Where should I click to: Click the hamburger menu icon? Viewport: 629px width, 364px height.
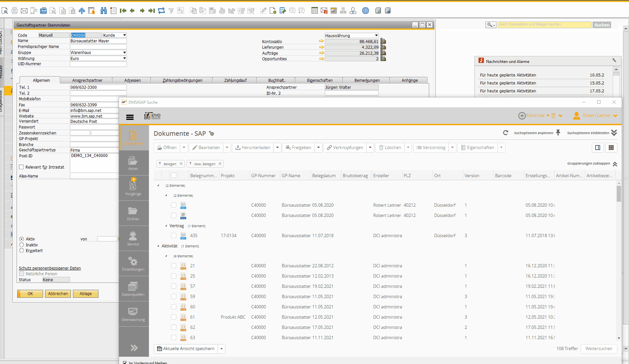click(x=130, y=117)
